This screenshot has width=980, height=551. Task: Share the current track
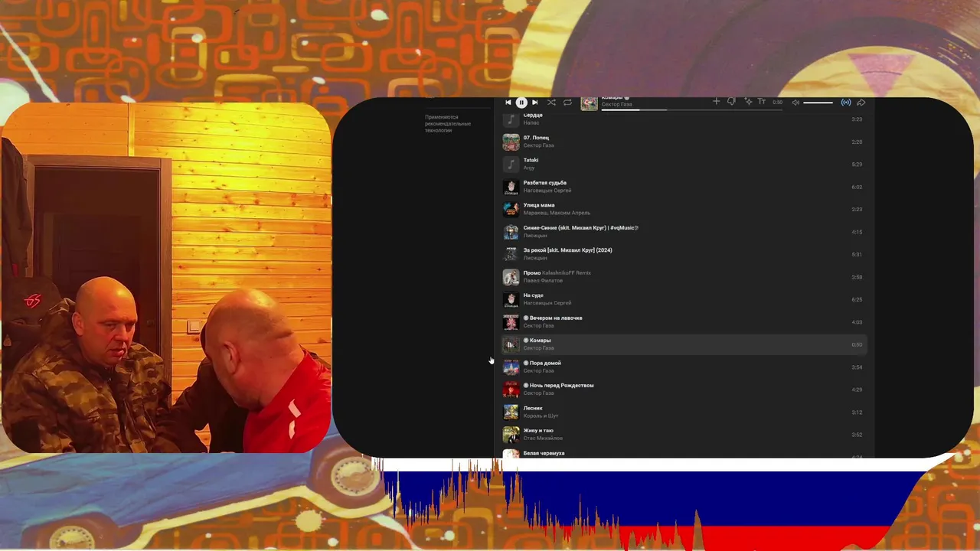pos(861,103)
